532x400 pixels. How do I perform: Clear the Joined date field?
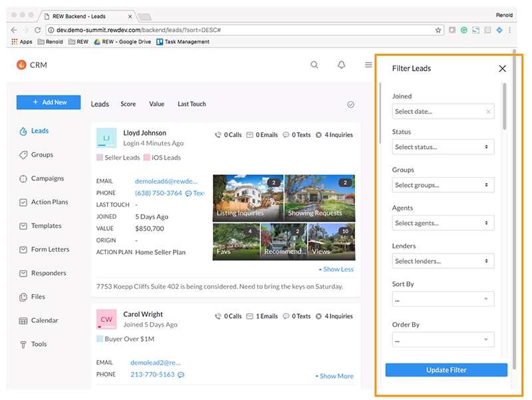pyautogui.click(x=488, y=111)
